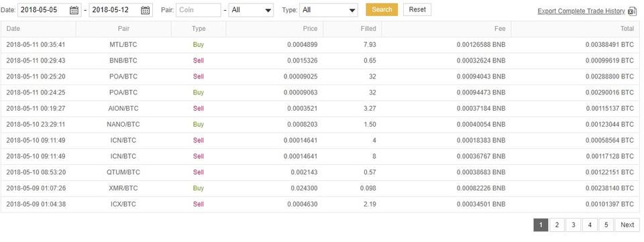Click total 0.00388491 BTC
Viewport: 644px width, 242px height.
coord(610,45)
